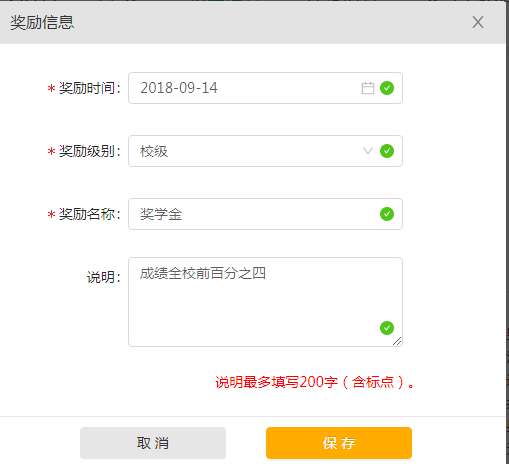Close the 奖励信息 dialog with X
The width and height of the screenshot is (509, 464).
[x=478, y=22]
